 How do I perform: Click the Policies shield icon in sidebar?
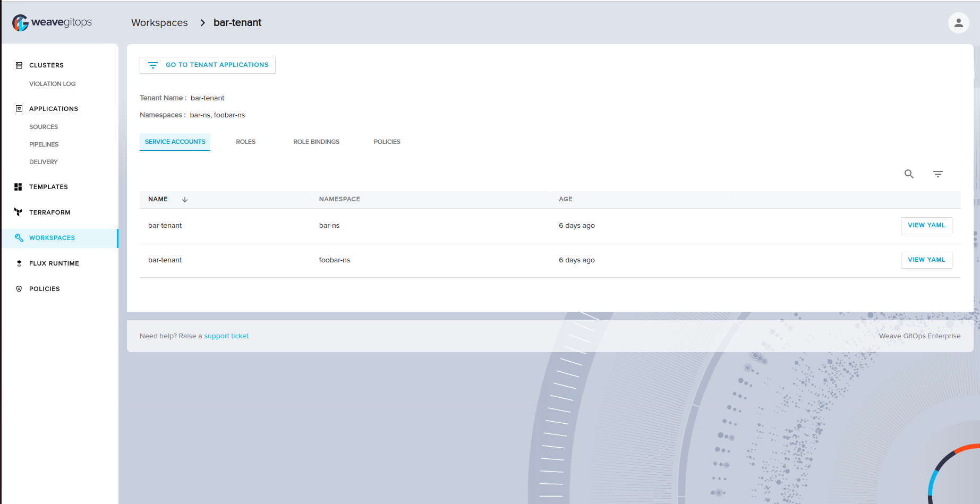19,289
